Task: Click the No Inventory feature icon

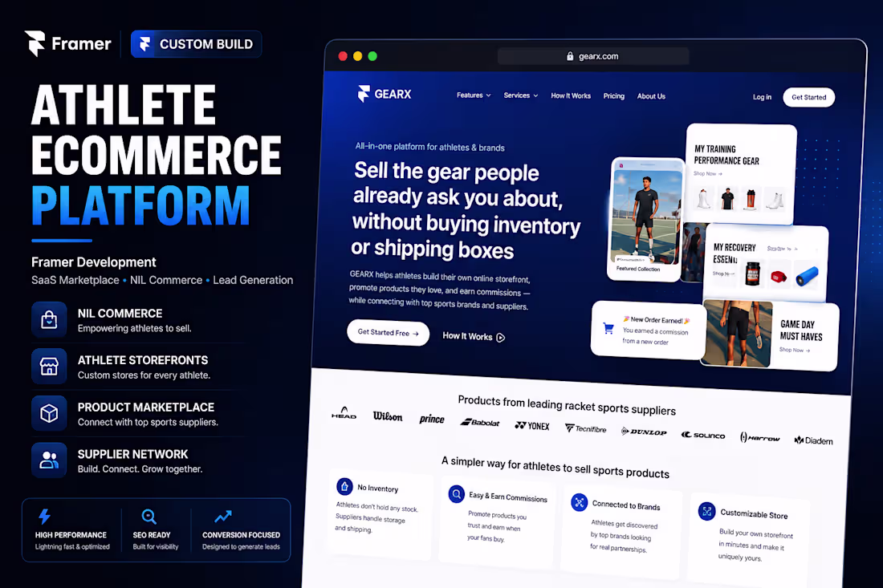Action: pos(344,486)
